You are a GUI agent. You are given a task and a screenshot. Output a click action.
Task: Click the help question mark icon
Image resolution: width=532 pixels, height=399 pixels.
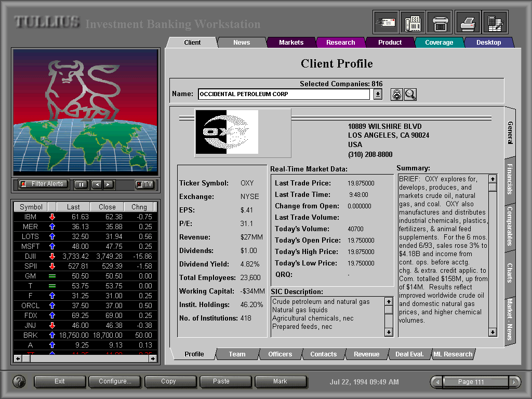click(19, 381)
